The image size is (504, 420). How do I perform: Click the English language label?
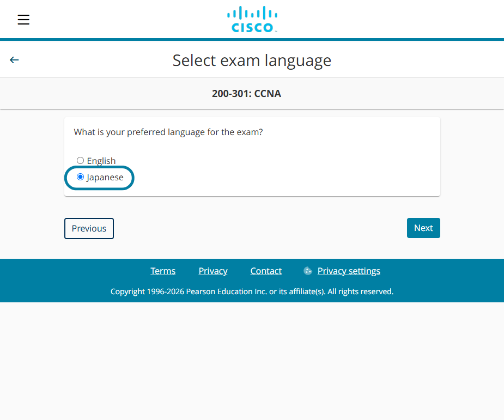click(x=101, y=161)
